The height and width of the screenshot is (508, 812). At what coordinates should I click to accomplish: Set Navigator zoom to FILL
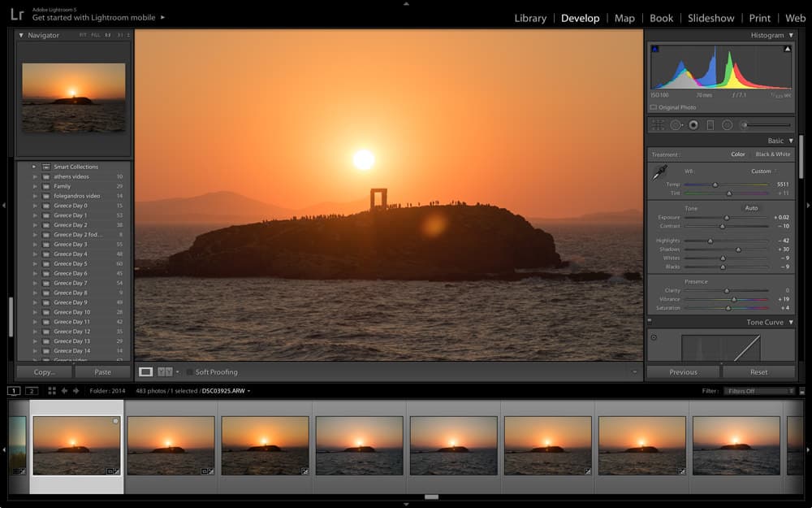click(95, 35)
